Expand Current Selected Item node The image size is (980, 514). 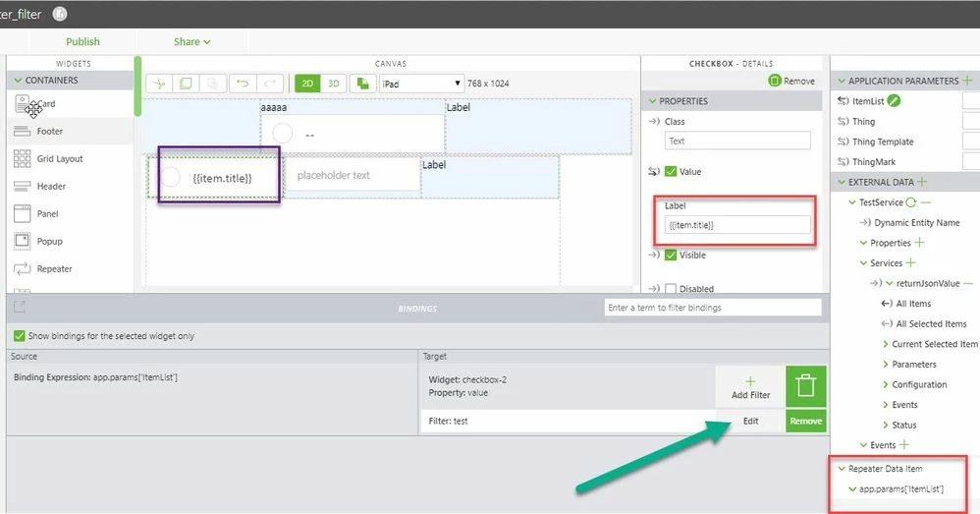pyautogui.click(x=885, y=344)
